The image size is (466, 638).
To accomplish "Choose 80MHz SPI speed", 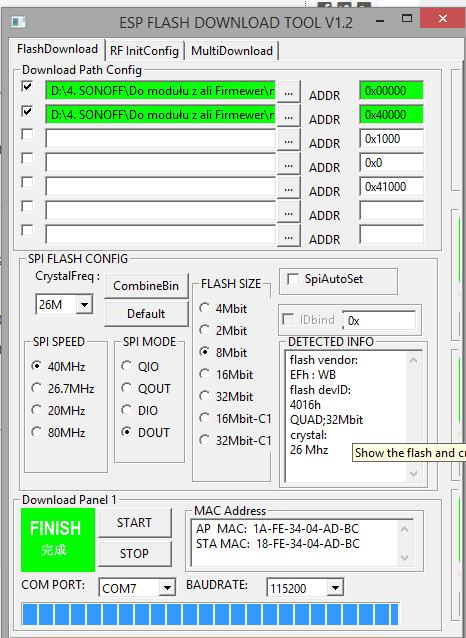I will tap(37, 432).
